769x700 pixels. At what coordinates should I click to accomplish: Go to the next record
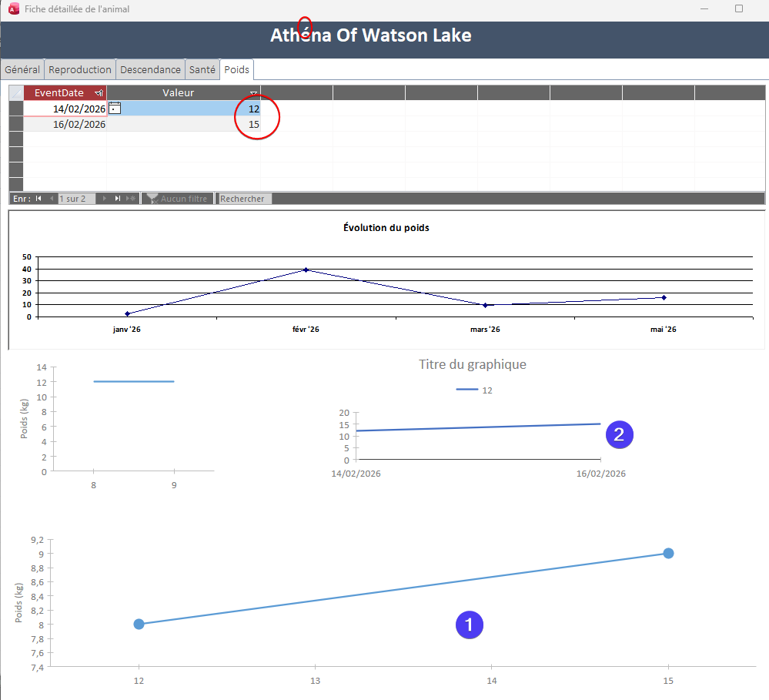[x=104, y=199]
